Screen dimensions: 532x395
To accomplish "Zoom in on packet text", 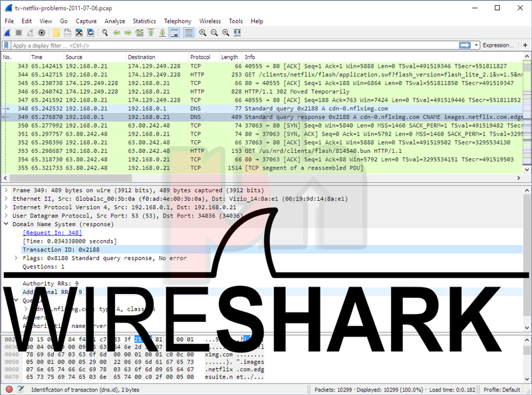I will (x=203, y=33).
